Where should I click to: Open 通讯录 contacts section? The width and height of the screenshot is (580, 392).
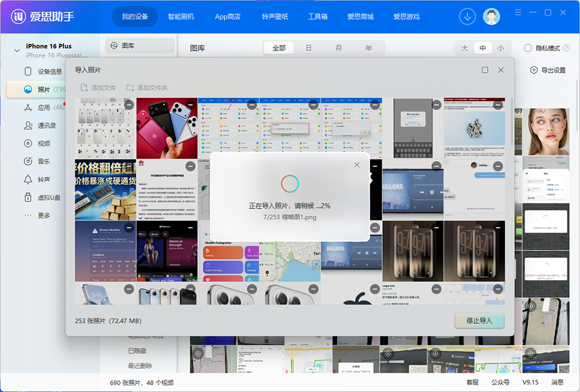[40, 126]
